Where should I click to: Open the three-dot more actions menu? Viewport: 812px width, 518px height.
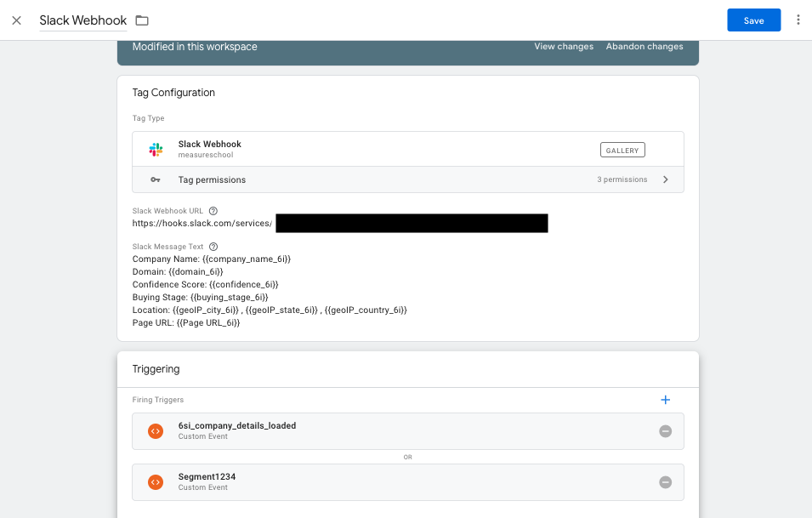point(798,20)
